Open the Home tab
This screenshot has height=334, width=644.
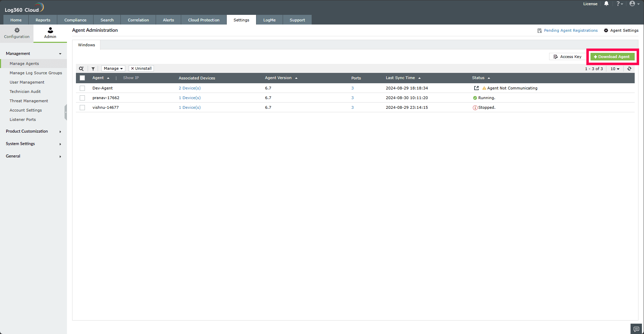tap(16, 20)
